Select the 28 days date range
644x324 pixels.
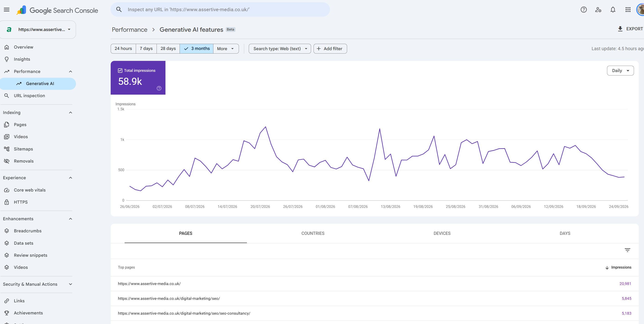168,49
